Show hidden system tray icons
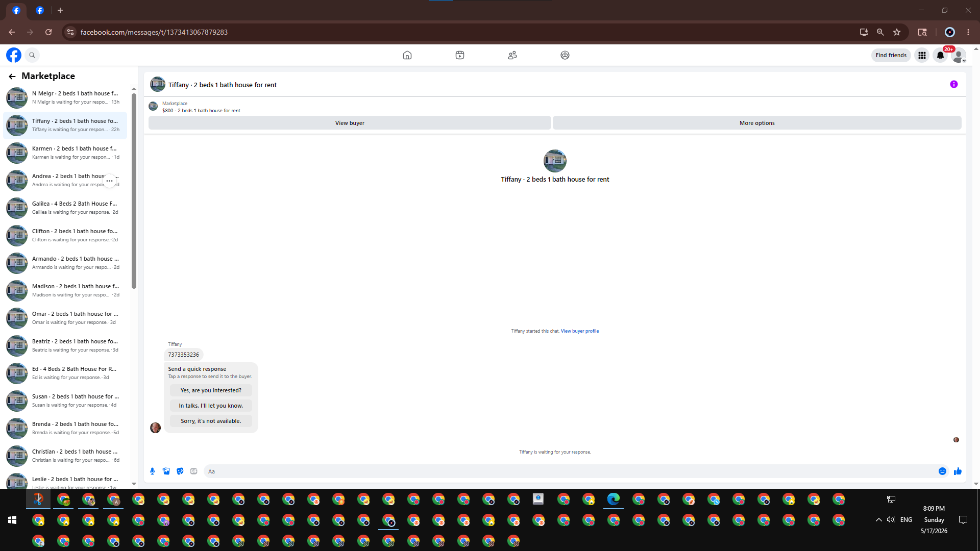This screenshot has width=980, height=551. coord(878,520)
